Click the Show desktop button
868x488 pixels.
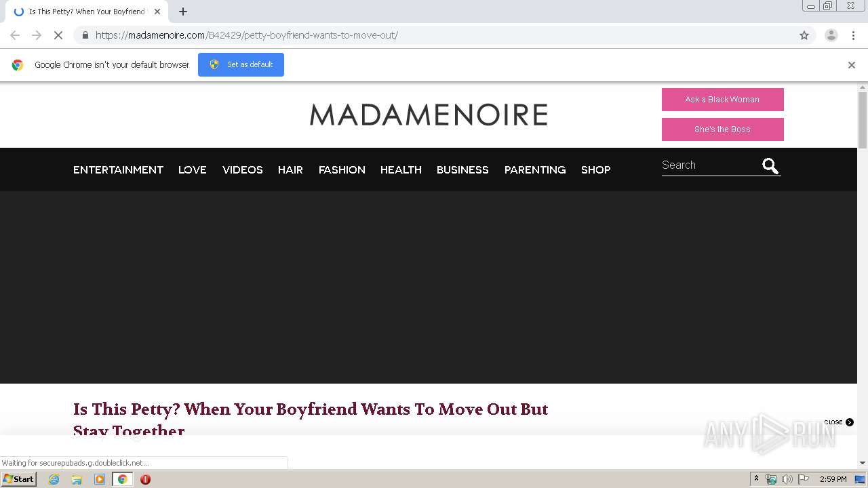tap(860, 479)
